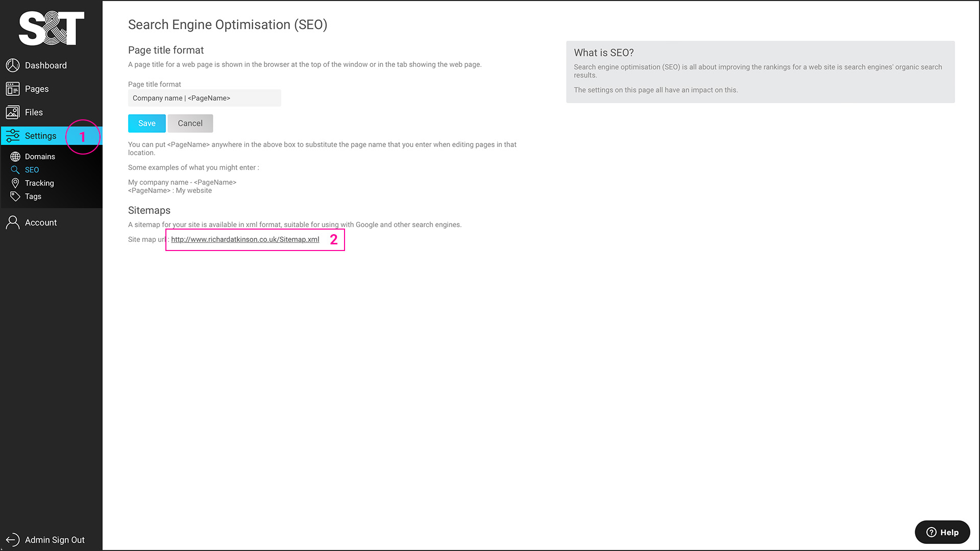The width and height of the screenshot is (980, 551).
Task: Open the Domains settings submenu item
Action: (x=40, y=157)
